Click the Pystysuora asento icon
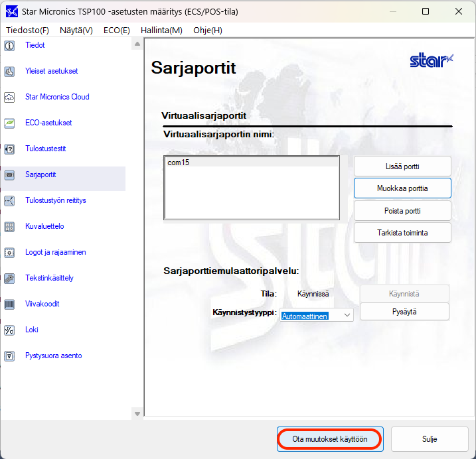This screenshot has width=476, height=459. (9, 356)
